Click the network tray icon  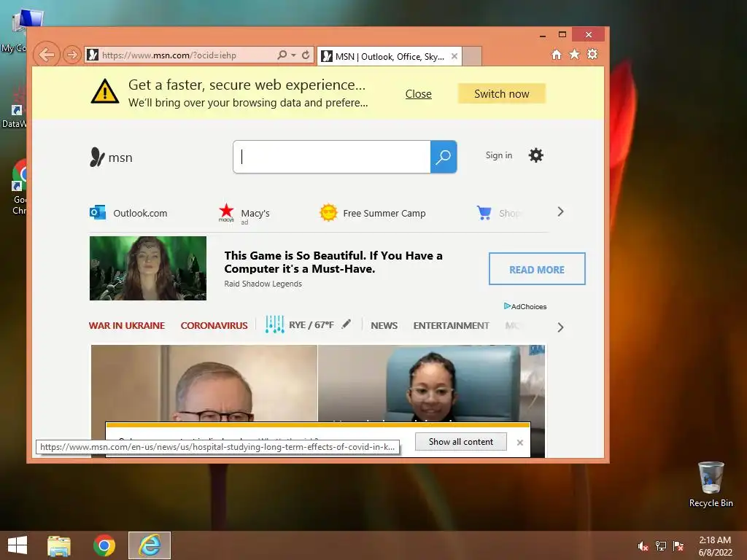click(661, 546)
